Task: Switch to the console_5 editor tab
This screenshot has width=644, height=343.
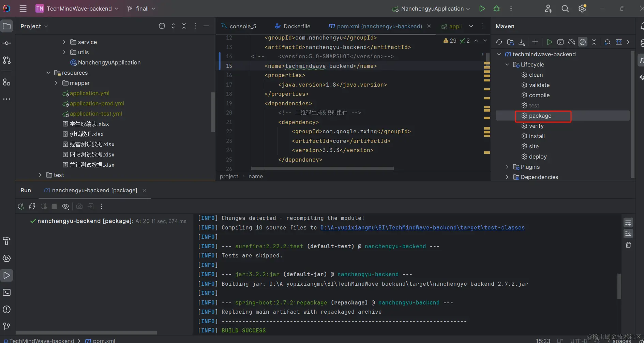Action: (x=239, y=26)
